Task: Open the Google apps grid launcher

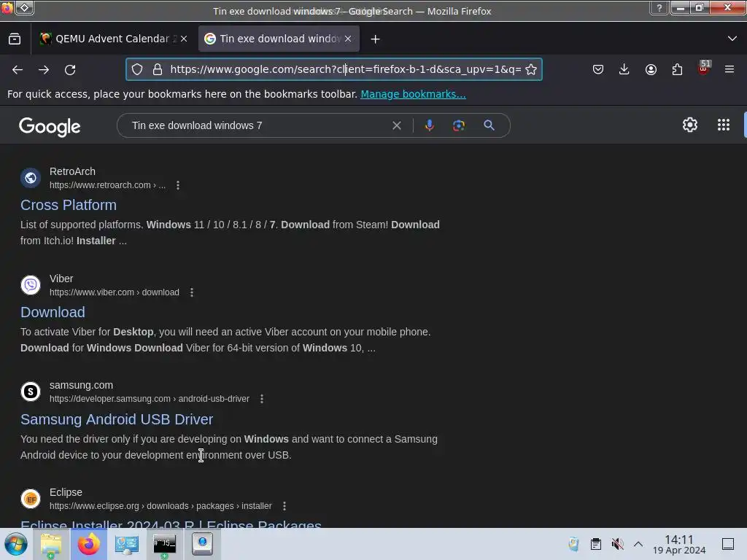Action: [724, 125]
